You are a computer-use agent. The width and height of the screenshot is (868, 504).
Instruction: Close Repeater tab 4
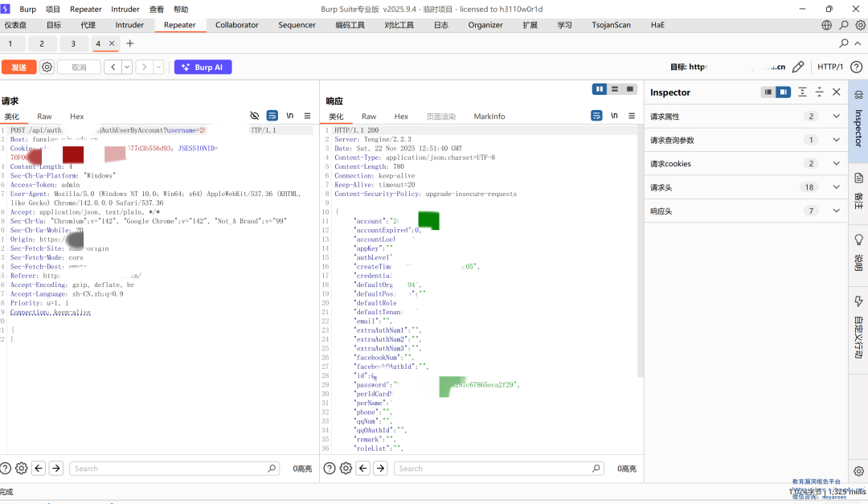coord(112,43)
